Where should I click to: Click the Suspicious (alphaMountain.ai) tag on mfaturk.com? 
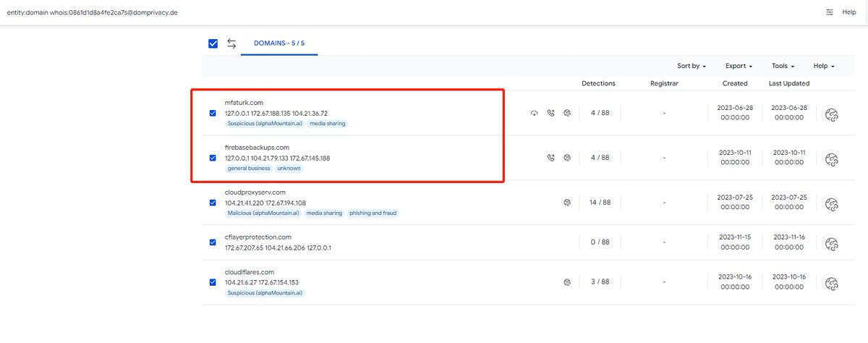(264, 124)
